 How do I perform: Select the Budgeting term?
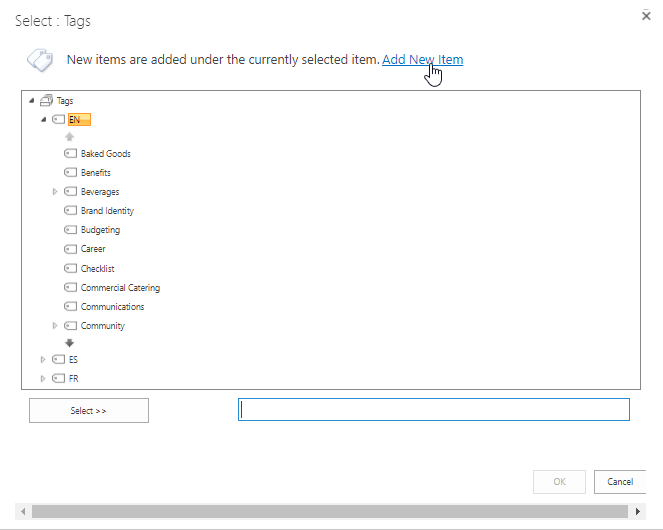tap(100, 230)
